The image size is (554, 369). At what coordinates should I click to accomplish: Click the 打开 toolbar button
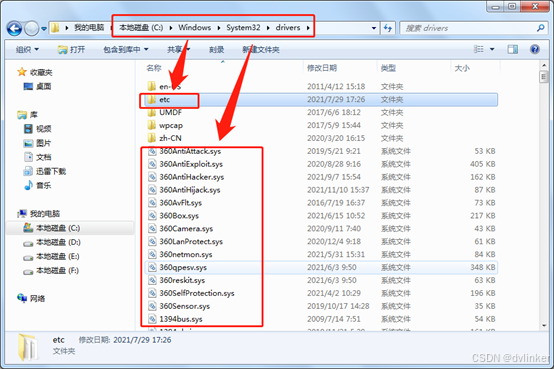point(71,49)
